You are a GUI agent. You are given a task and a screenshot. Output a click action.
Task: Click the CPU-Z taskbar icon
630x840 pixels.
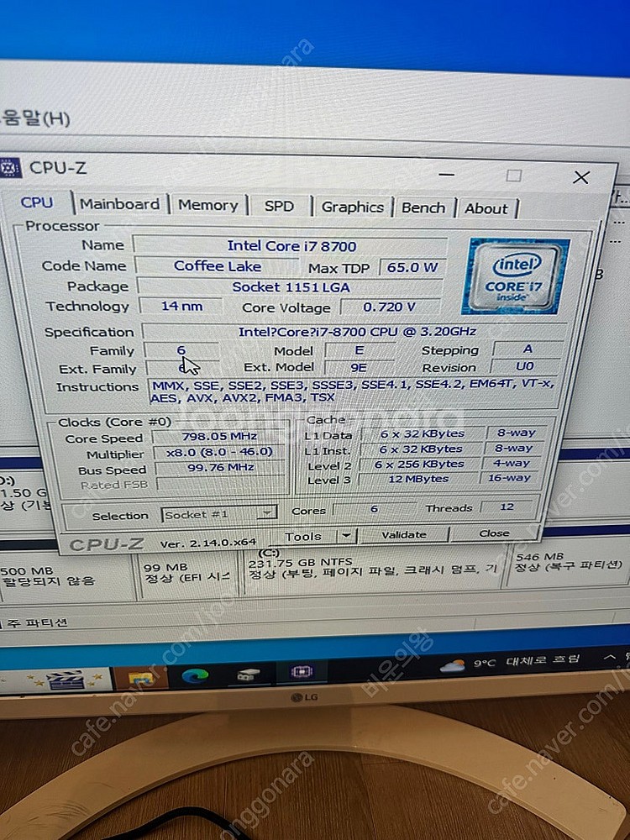301,672
